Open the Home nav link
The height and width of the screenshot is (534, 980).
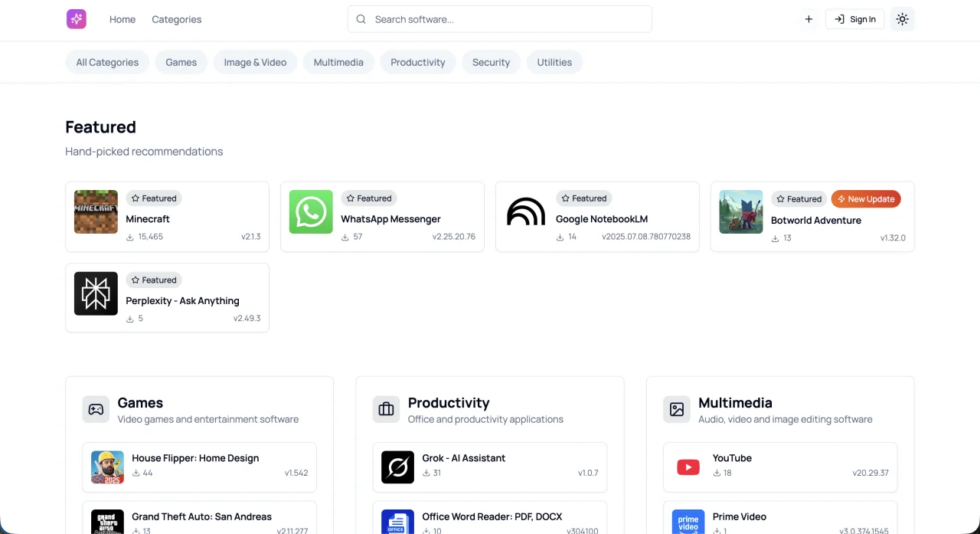pyautogui.click(x=122, y=19)
